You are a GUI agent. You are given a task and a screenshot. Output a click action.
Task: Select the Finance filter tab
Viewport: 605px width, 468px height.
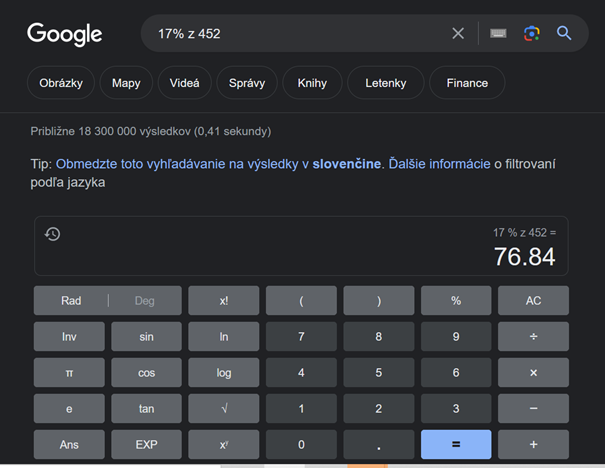pos(467,83)
